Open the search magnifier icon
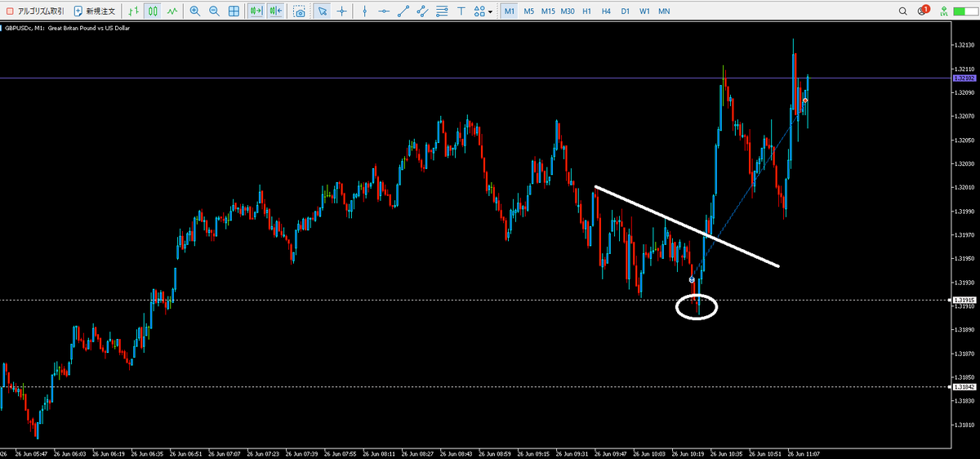Viewport: 980px width, 459px height. 903,11
